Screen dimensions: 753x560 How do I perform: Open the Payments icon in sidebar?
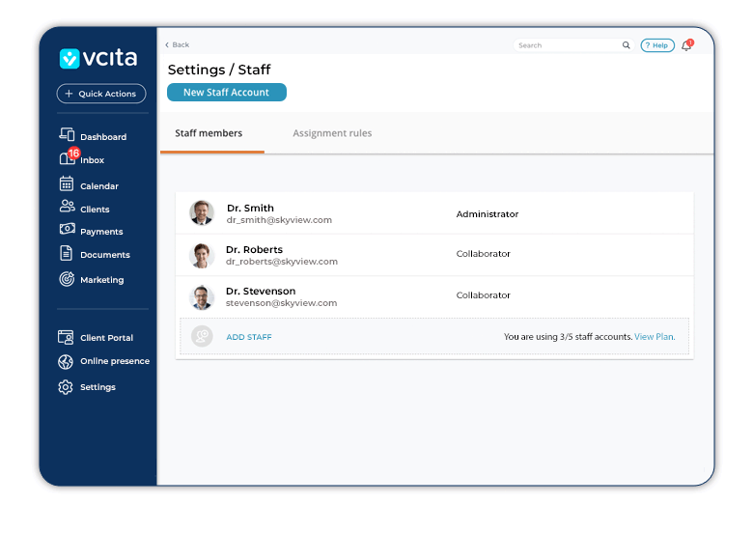(x=67, y=231)
